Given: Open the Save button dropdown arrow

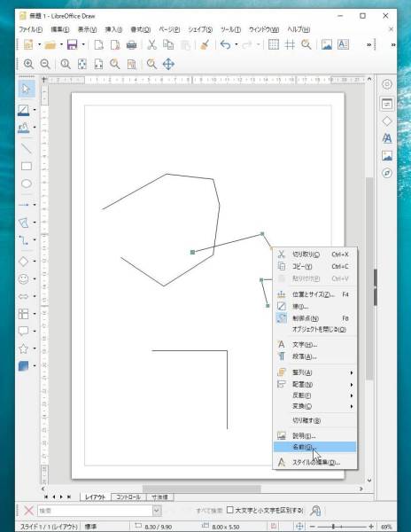Looking at the screenshot, I should tap(83, 45).
